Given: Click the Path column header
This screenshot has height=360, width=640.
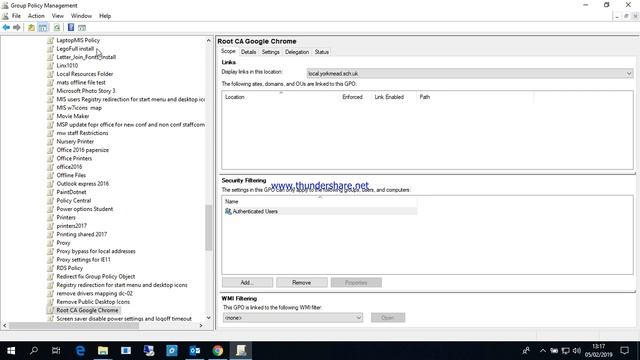Looking at the screenshot, I should click(x=475, y=97).
